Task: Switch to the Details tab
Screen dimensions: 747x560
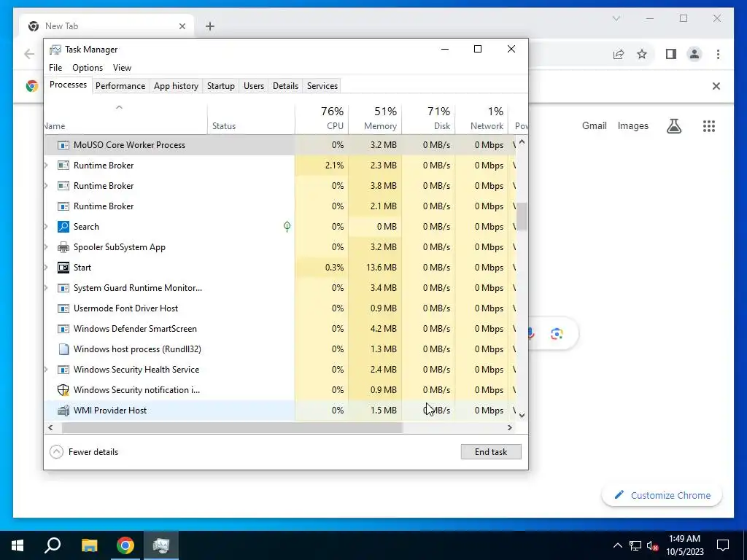Action: 285,86
